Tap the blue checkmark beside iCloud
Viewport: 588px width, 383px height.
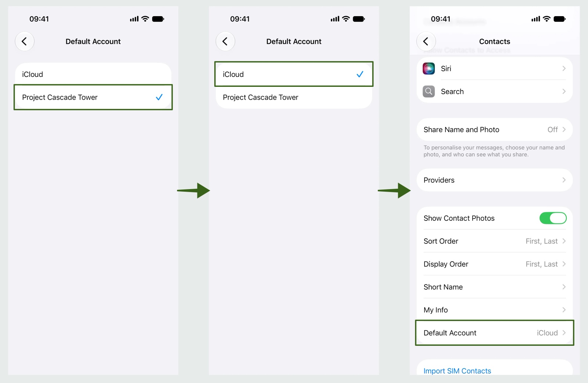click(x=360, y=74)
